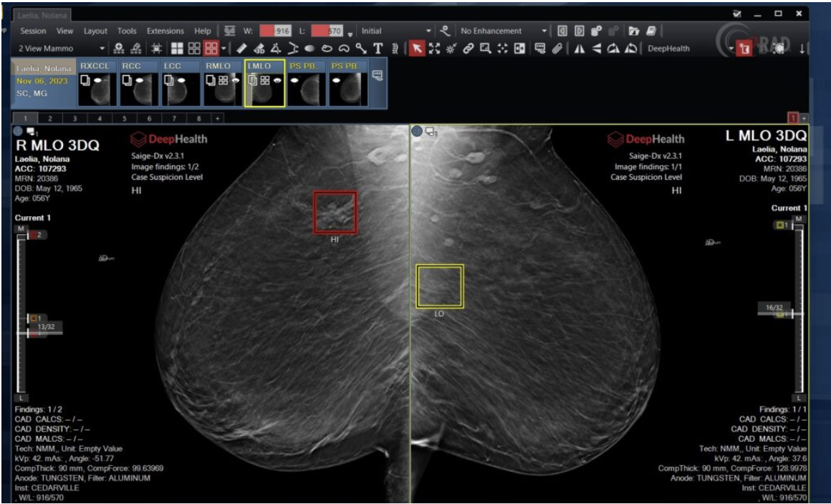
Task: Click the chat icon beside thumbnails
Action: (x=378, y=75)
